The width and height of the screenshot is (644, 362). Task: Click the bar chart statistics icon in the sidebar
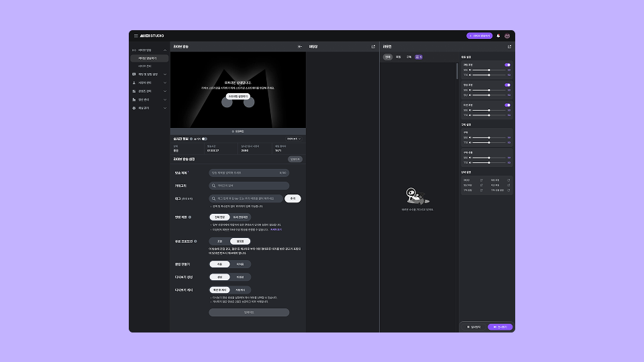[134, 100]
